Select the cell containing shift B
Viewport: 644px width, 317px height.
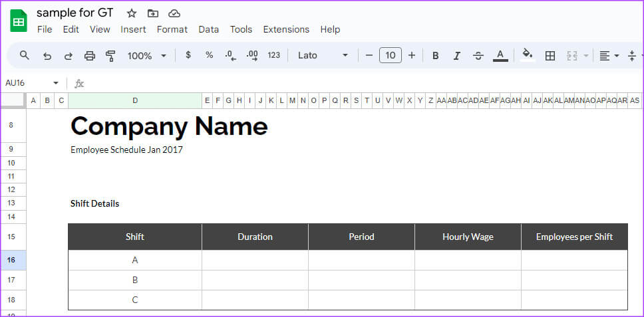pyautogui.click(x=135, y=280)
